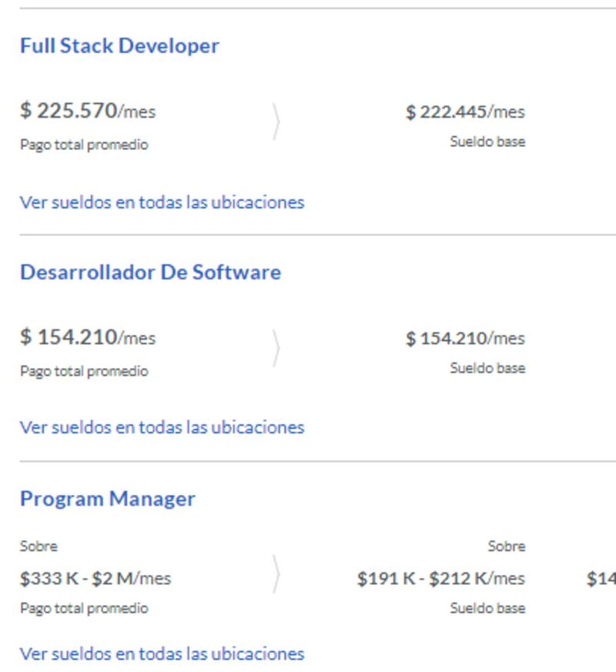Open the Desarrollador De Software job title

click(150, 272)
